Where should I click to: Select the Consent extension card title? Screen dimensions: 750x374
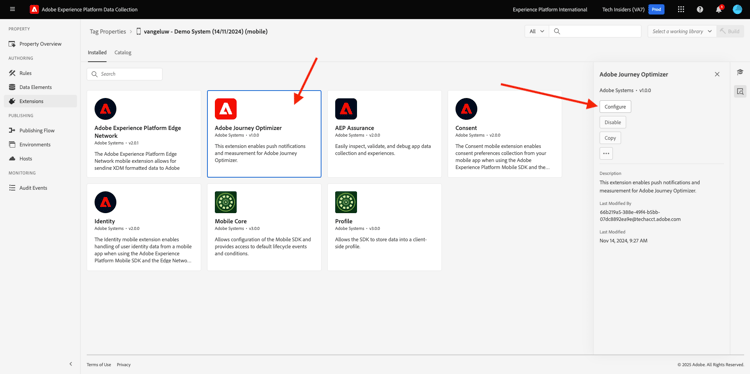pyautogui.click(x=466, y=128)
